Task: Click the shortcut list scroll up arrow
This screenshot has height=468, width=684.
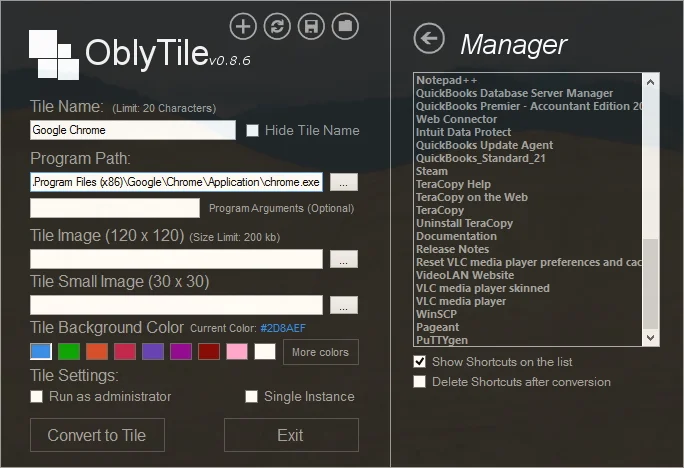Action: (x=650, y=82)
